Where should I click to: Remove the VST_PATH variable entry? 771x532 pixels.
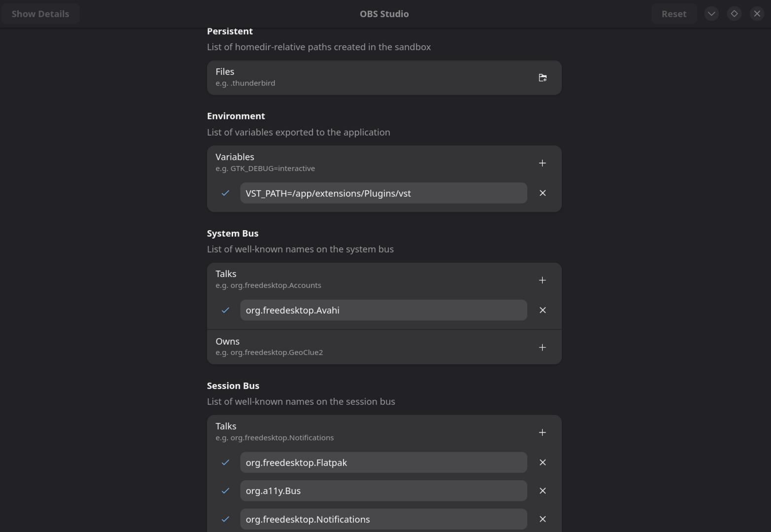click(x=542, y=193)
